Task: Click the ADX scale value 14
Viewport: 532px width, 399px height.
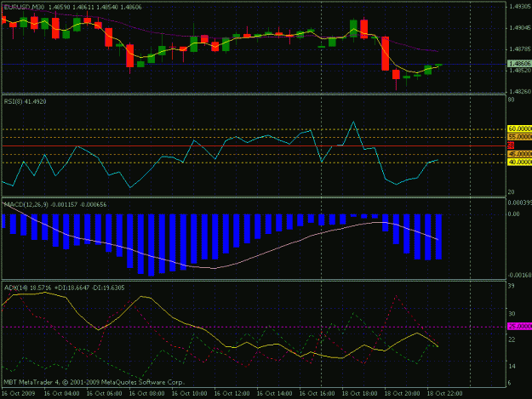Action: click(512, 367)
